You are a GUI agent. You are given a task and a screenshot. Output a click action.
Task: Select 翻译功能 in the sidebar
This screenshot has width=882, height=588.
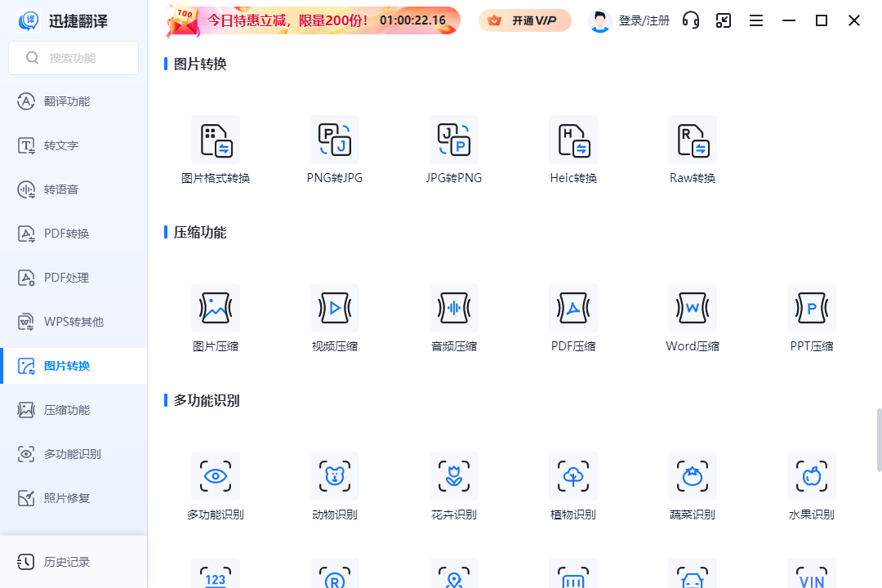[73, 101]
